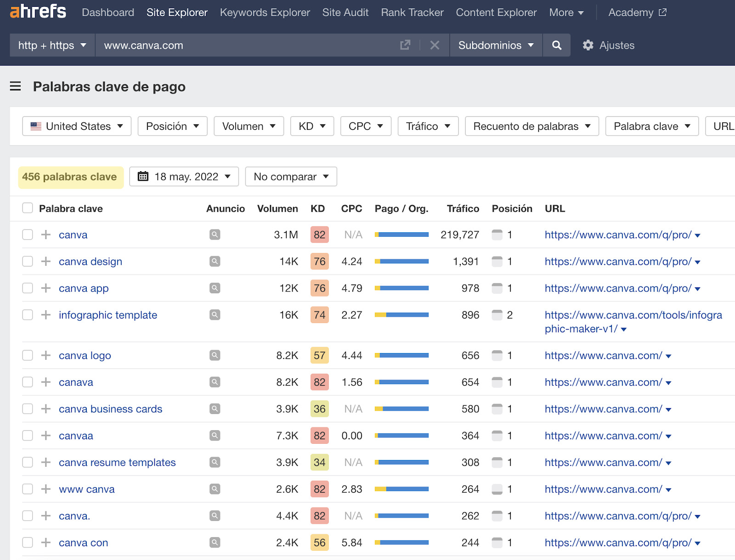Open Ajustes gear settings
The height and width of the screenshot is (560, 735).
tap(608, 45)
